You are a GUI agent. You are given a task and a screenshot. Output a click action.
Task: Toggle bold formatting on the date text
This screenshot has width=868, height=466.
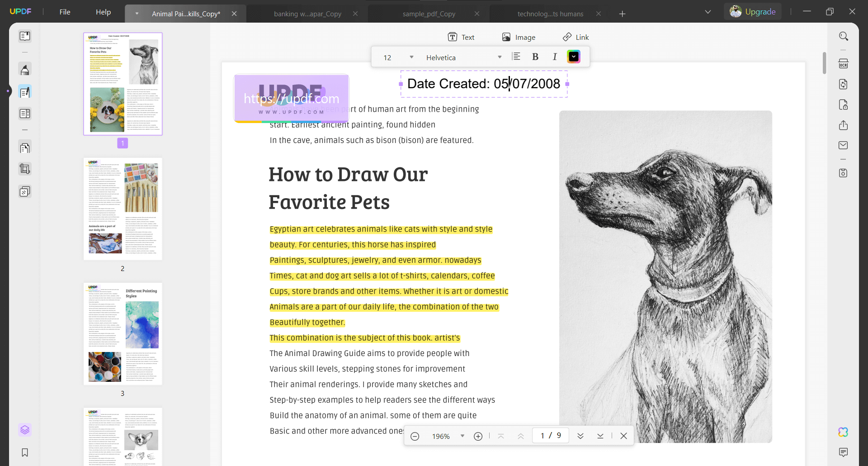pos(535,57)
